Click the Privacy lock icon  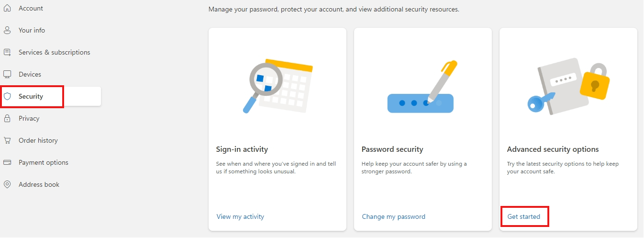click(x=7, y=118)
